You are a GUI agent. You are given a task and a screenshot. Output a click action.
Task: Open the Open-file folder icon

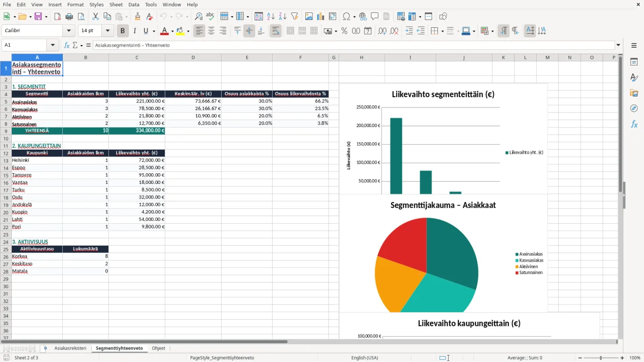point(21,17)
